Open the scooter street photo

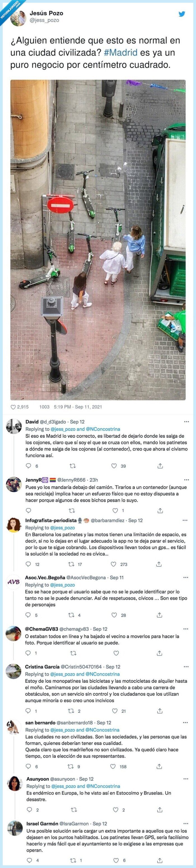point(98,240)
